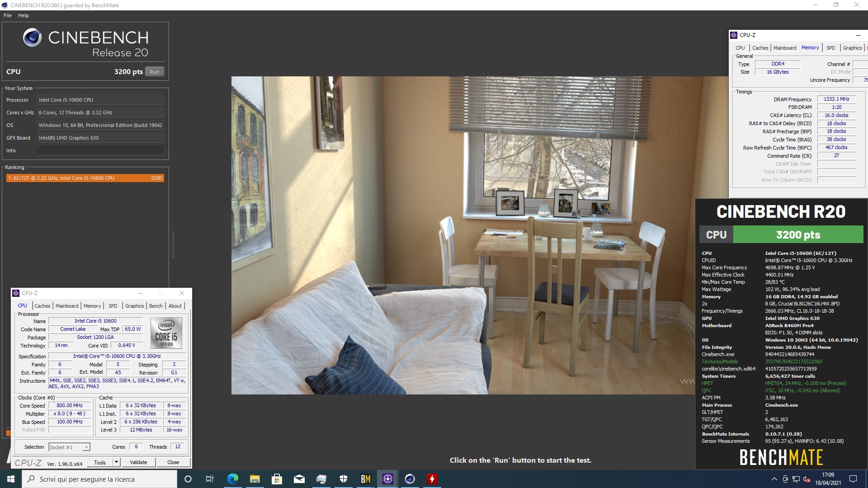Switch to BenchMate BM taskbar icon
Screen dimensions: 868x488
point(365,479)
